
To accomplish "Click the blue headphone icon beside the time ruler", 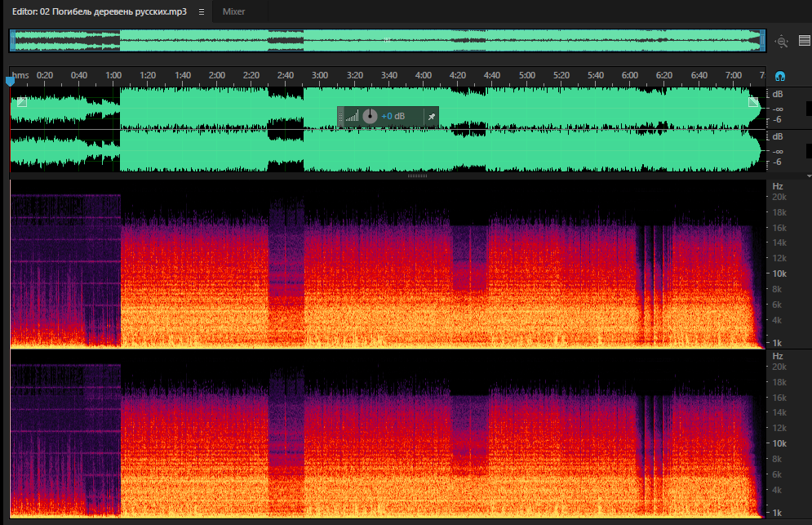I will [780, 76].
